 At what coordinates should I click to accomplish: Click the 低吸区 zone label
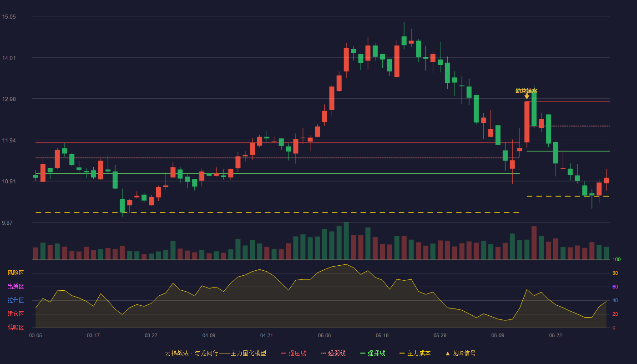click(16, 328)
